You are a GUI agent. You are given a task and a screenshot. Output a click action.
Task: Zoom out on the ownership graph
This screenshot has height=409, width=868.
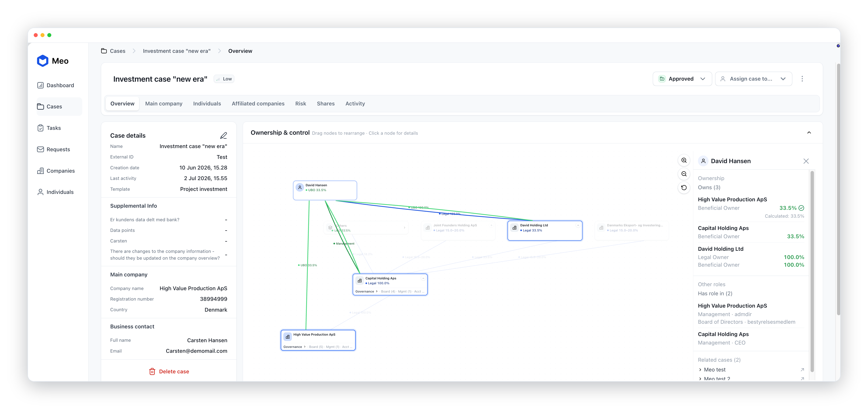[684, 174]
